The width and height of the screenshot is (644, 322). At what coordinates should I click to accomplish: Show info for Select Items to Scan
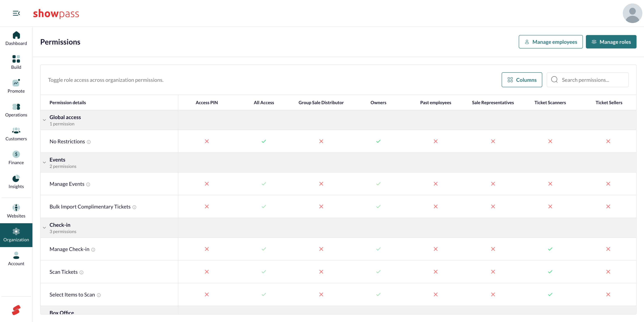click(x=99, y=295)
